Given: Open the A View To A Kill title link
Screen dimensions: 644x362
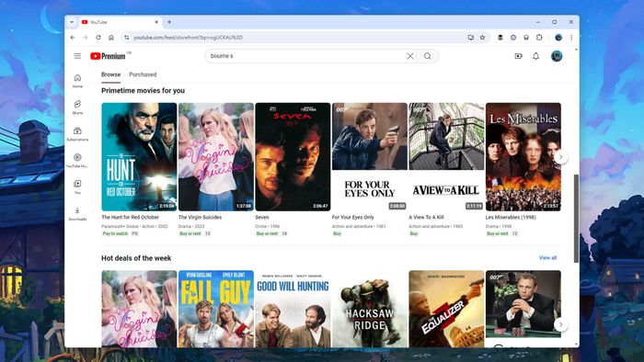Looking at the screenshot, I should coord(426,217).
